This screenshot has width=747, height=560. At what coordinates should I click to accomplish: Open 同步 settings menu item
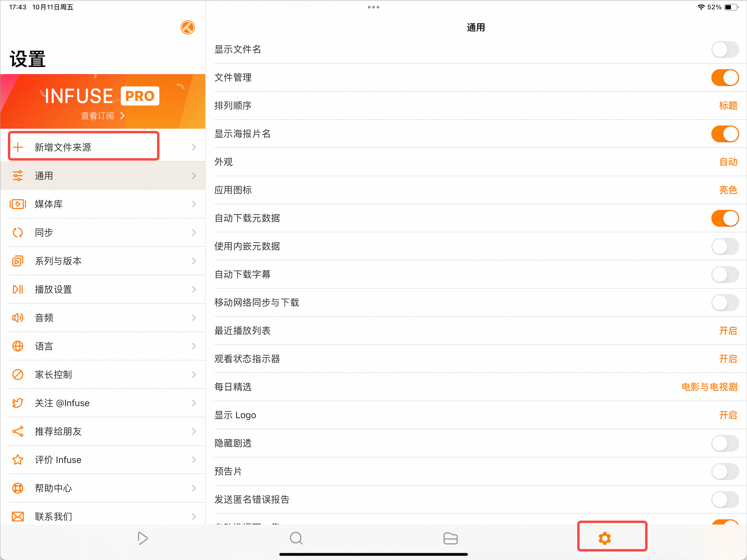coord(103,232)
